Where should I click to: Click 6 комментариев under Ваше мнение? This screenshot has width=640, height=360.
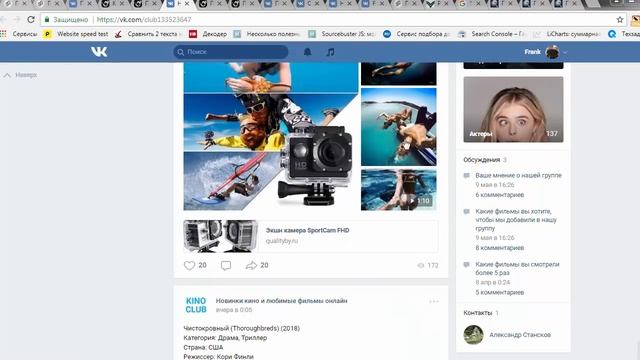pos(500,195)
